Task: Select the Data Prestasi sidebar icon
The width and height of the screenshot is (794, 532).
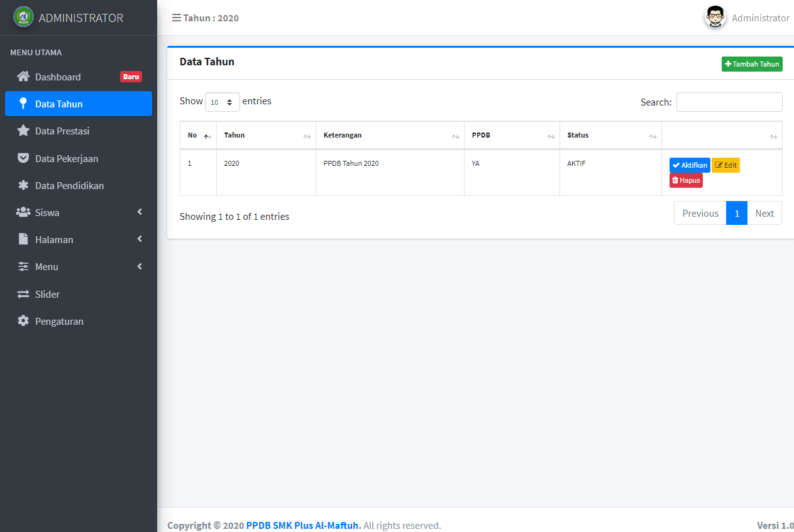Action: (23, 131)
